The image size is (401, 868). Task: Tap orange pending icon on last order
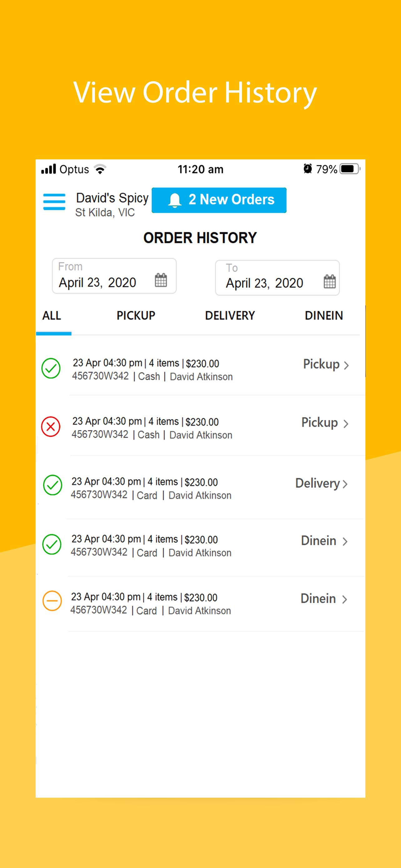pos(52,601)
